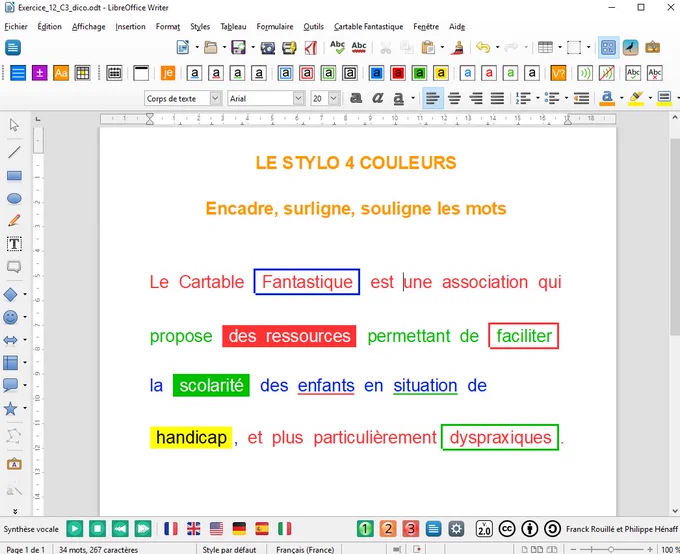Screen dimensions: 680x554
Task: Toggle Align Left paragraph alignment
Action: pos(432,98)
